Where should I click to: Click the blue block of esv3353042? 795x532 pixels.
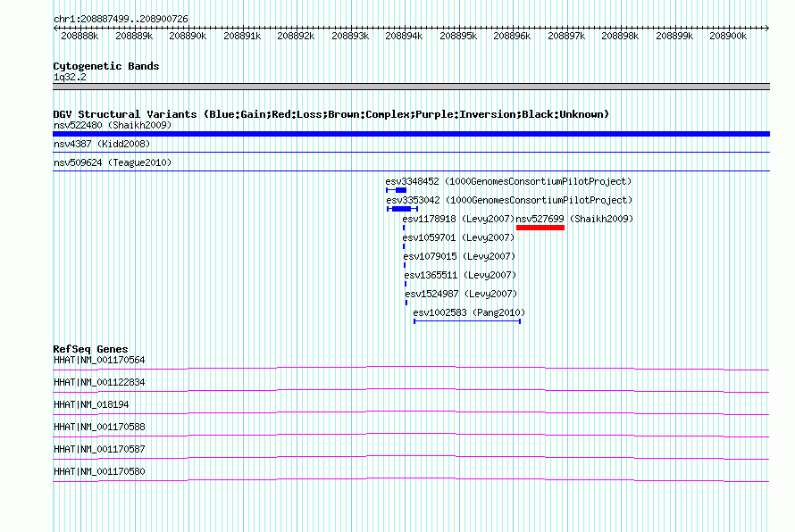[402, 209]
